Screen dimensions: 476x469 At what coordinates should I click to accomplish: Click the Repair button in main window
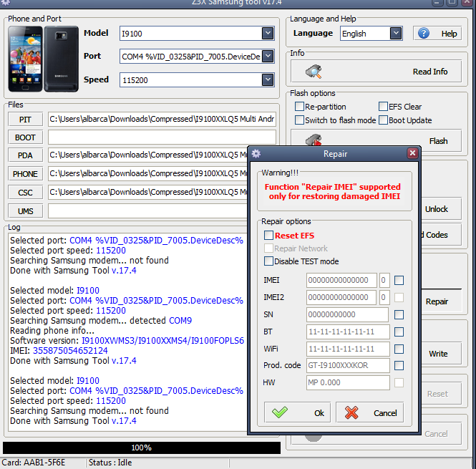[x=441, y=301]
